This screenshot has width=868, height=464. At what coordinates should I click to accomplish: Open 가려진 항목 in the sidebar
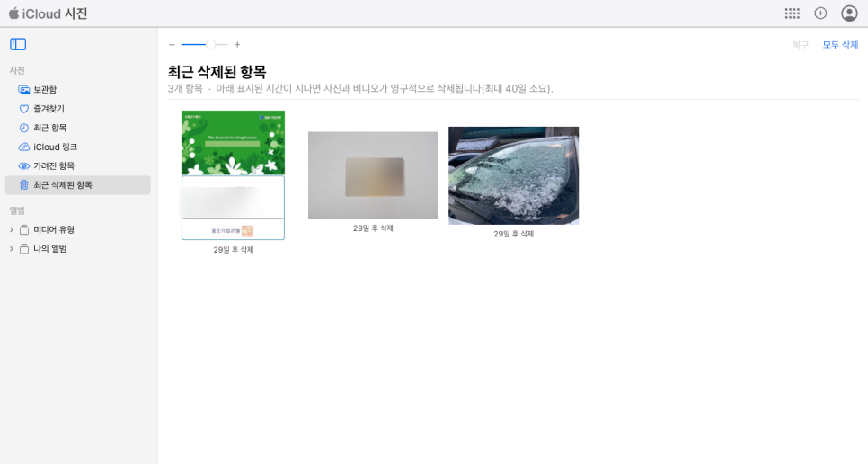pyautogui.click(x=77, y=166)
